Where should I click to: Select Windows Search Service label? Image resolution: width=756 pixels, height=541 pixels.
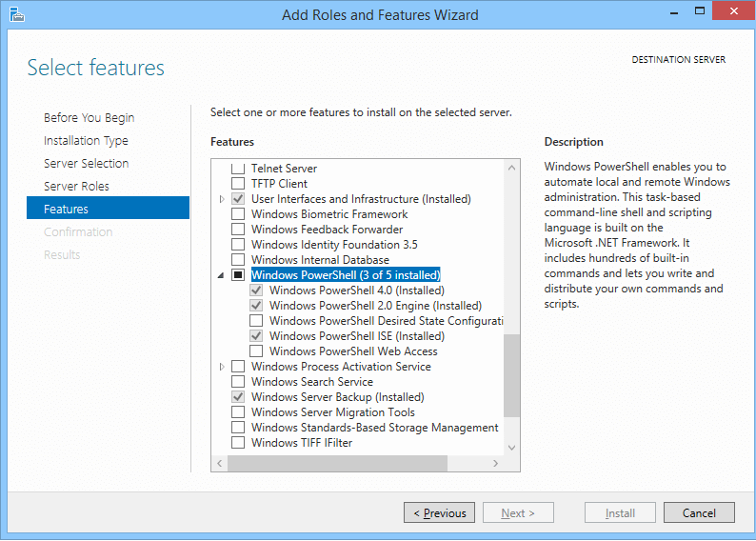(x=312, y=381)
